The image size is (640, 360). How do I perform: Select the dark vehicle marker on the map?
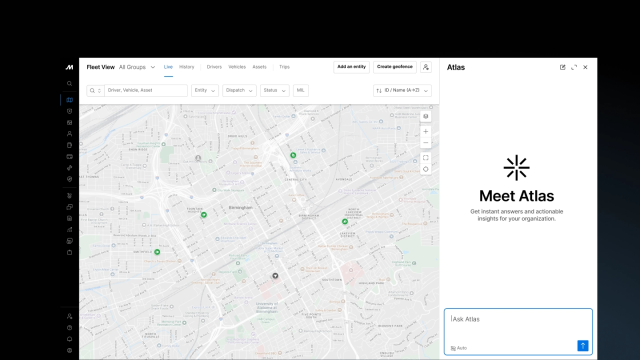[276, 276]
